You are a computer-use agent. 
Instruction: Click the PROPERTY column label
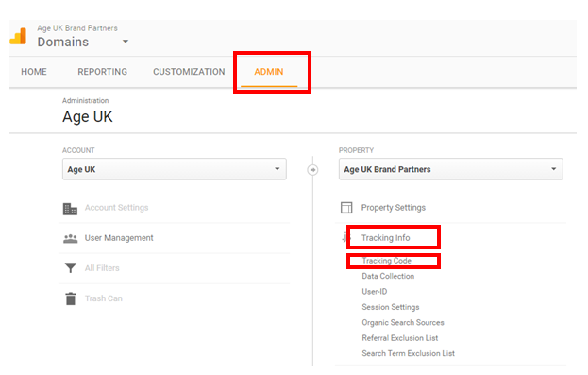[x=356, y=150]
